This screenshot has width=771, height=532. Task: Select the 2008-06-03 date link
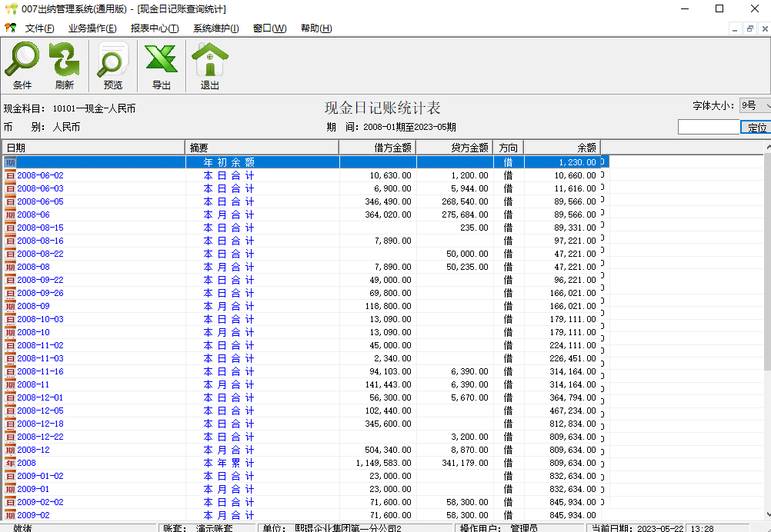tap(40, 188)
